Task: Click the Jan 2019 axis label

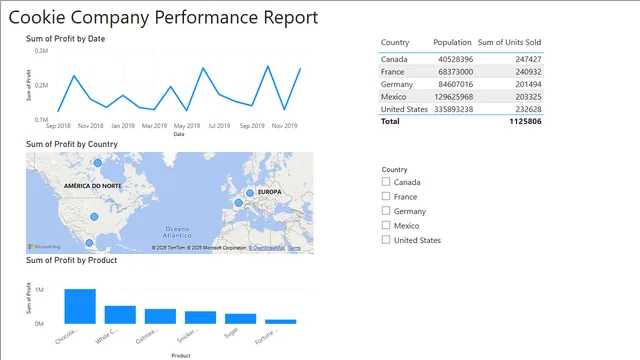Action: point(123,126)
